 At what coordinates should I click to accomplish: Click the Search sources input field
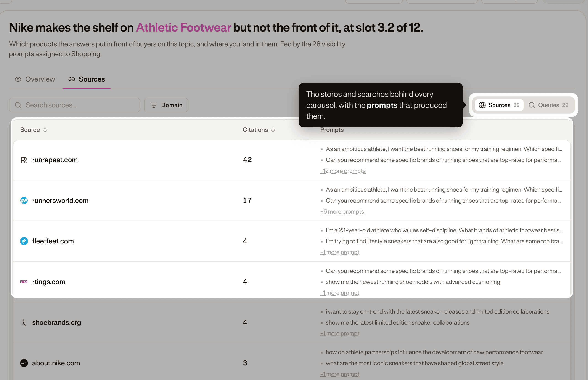(x=74, y=105)
